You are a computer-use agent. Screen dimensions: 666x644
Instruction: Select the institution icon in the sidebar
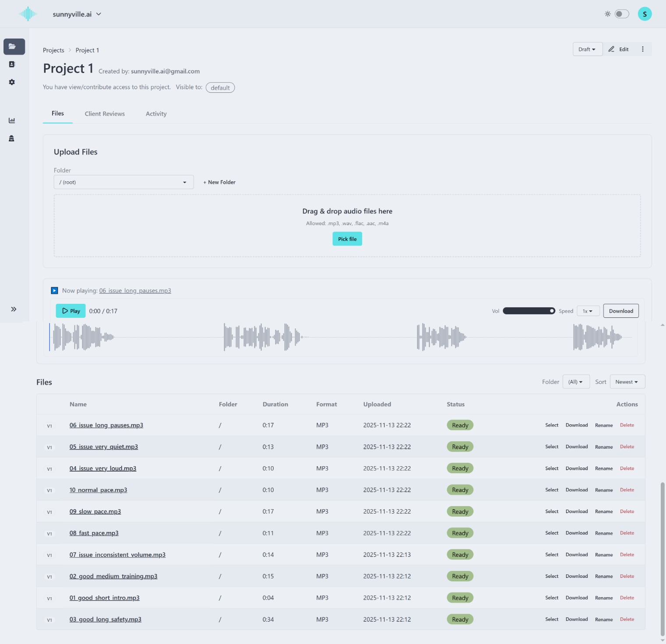[x=12, y=138]
